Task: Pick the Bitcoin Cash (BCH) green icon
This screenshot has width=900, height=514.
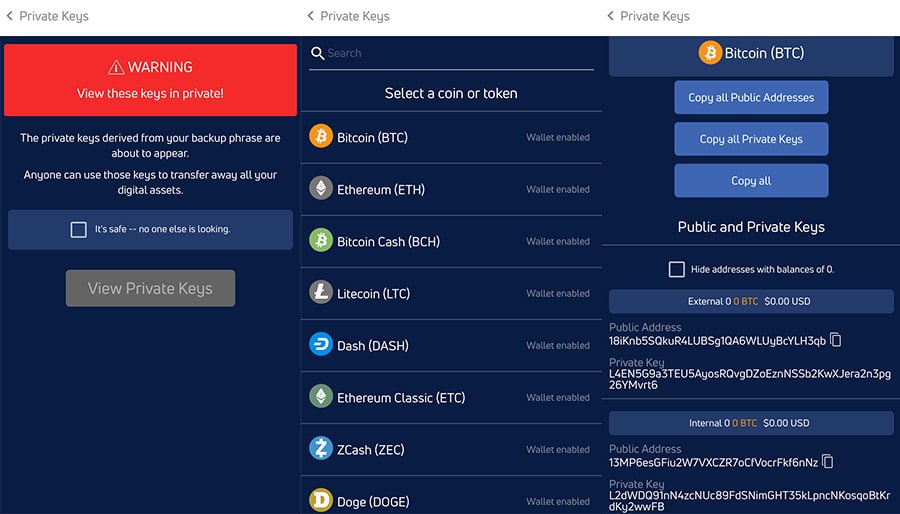Action: tap(321, 241)
